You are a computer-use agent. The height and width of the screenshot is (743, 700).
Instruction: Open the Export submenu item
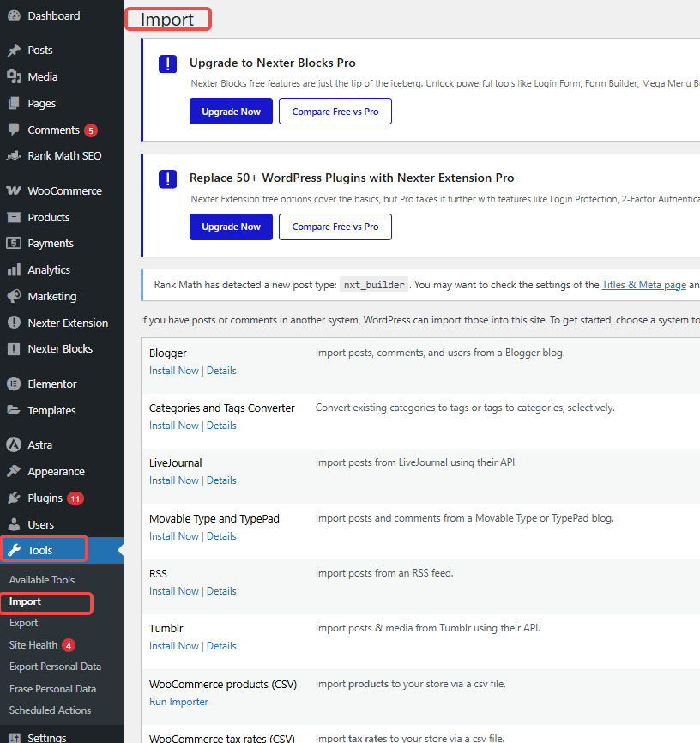click(23, 623)
